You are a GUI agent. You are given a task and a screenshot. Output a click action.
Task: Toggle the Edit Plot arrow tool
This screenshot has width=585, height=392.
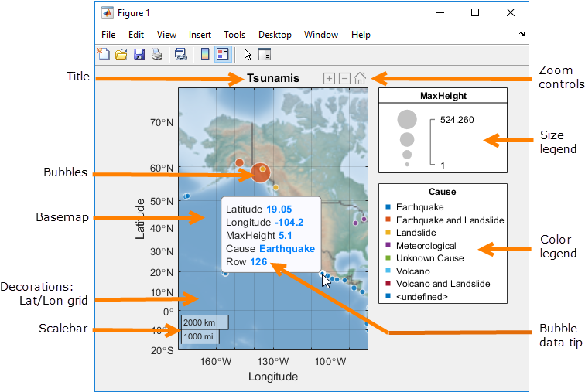click(x=248, y=54)
